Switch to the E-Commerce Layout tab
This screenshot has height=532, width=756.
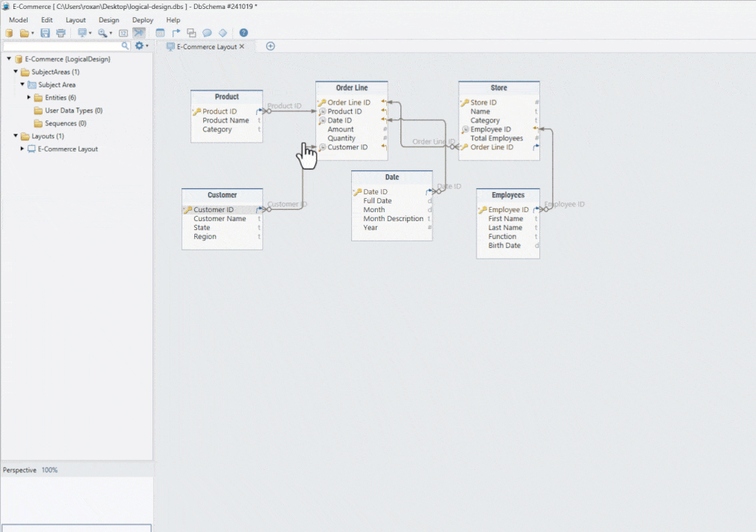[x=207, y=47]
